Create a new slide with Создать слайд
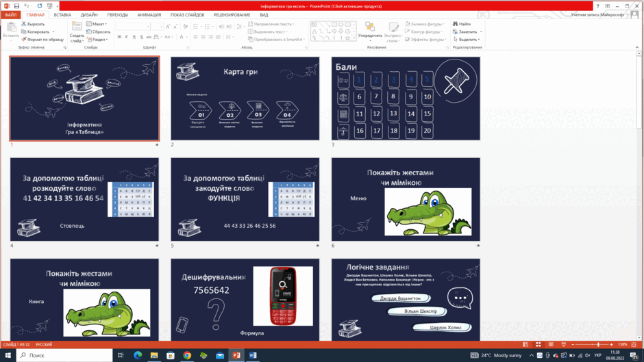 pyautogui.click(x=77, y=32)
